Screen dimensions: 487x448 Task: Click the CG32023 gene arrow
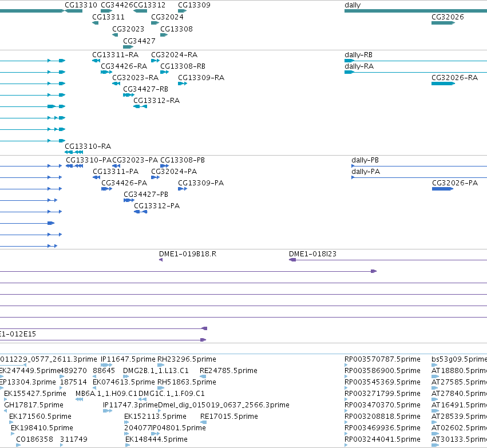pos(115,35)
